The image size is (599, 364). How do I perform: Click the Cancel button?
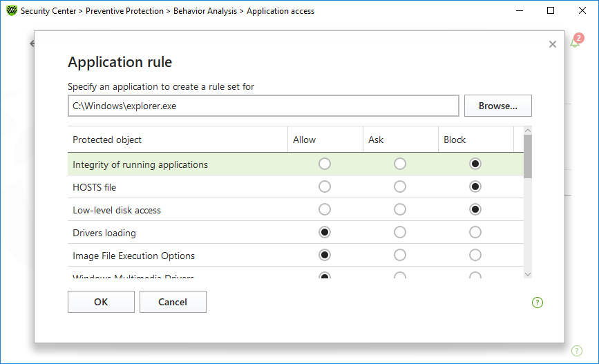click(x=173, y=302)
